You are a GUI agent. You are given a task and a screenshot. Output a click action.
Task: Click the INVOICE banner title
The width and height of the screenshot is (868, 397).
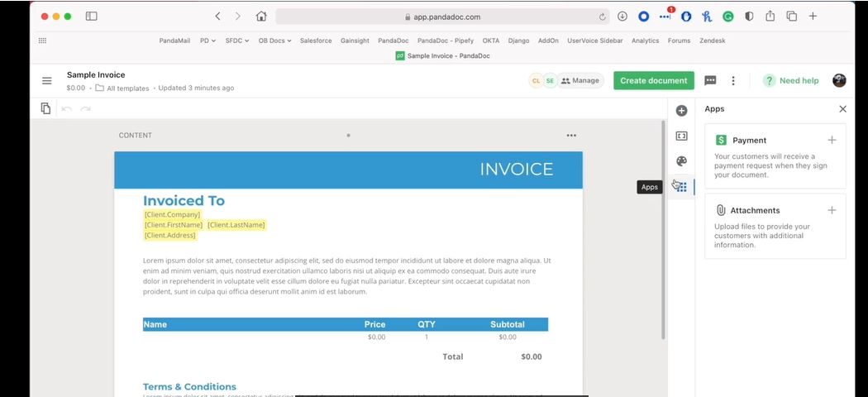517,170
